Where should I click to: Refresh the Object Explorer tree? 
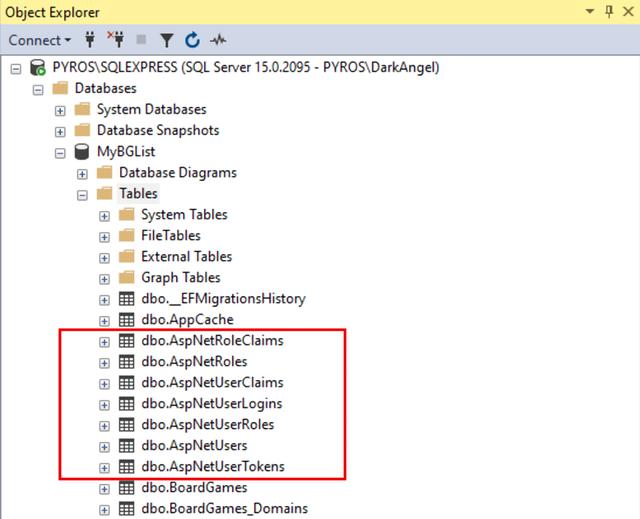click(192, 40)
